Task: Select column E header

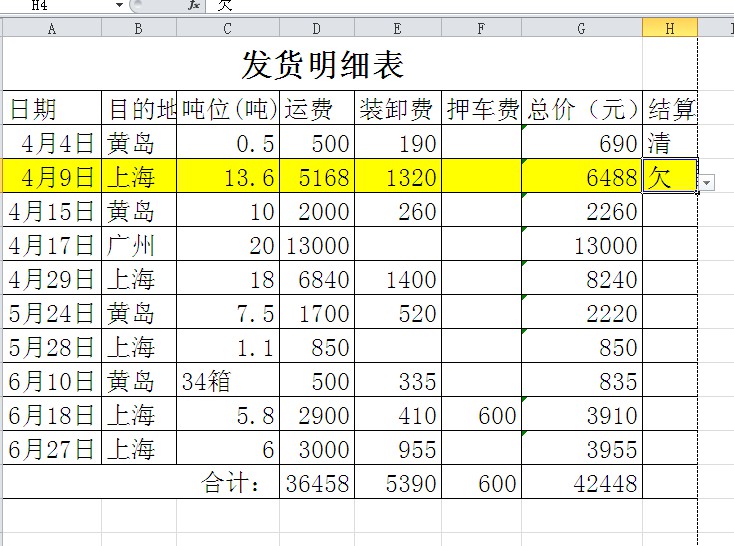Action: pos(398,29)
